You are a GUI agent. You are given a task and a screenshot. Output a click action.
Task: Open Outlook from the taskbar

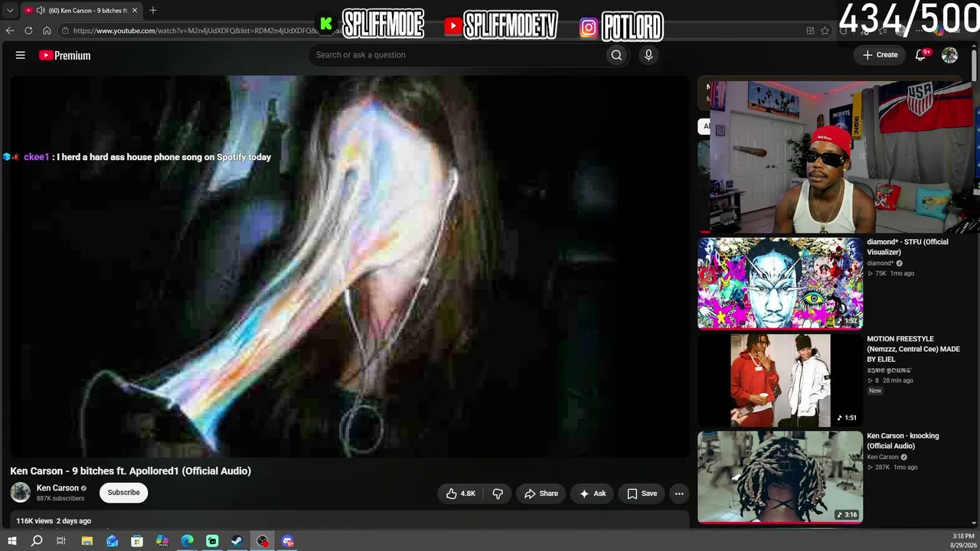click(113, 541)
